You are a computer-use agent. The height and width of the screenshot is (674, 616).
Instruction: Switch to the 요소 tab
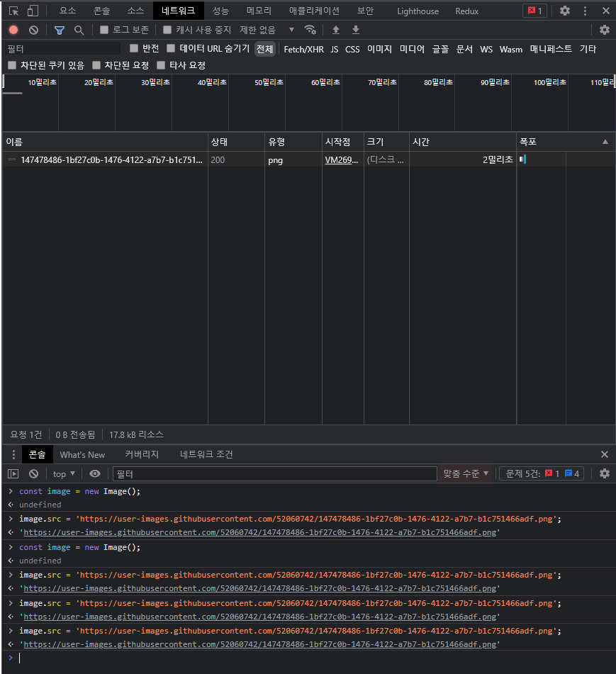(x=67, y=11)
